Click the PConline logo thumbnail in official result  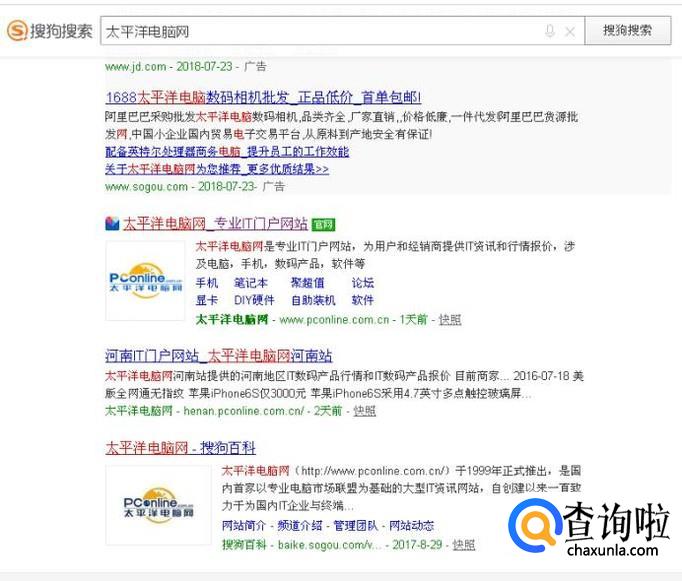[x=145, y=280]
